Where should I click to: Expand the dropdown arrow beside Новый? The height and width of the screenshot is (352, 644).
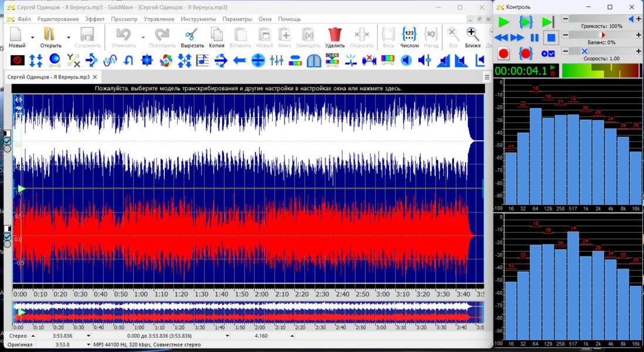[x=33, y=38]
